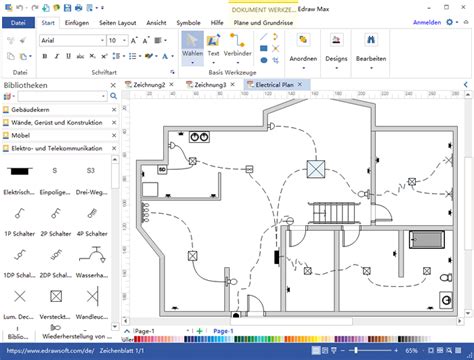Expand the library search field dropdown

(103, 97)
